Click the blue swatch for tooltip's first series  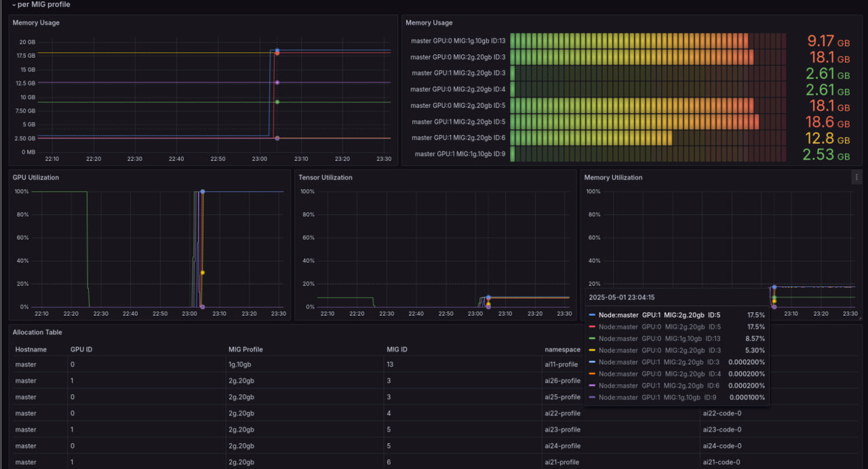(x=593, y=315)
